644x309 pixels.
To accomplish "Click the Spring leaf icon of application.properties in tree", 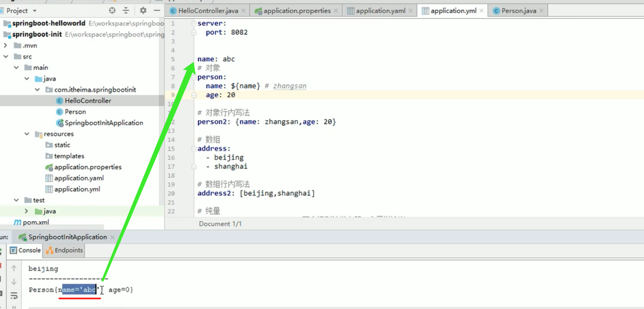I will 49,167.
